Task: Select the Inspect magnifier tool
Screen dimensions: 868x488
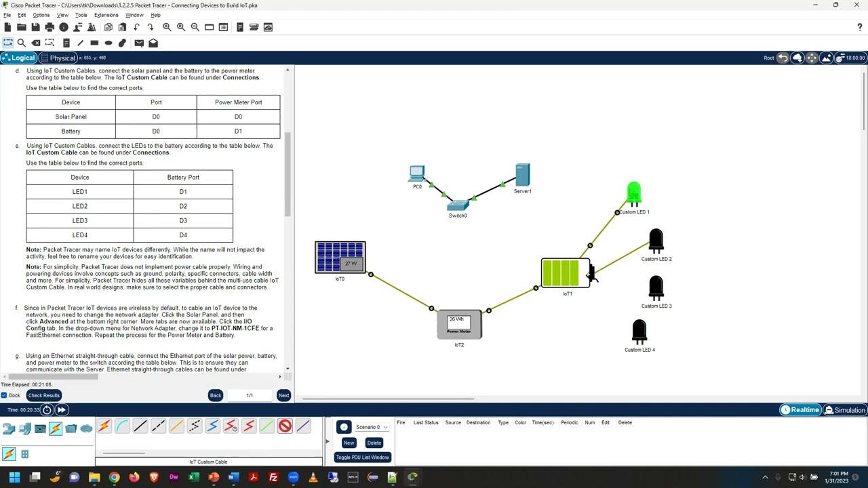Action: pos(22,43)
